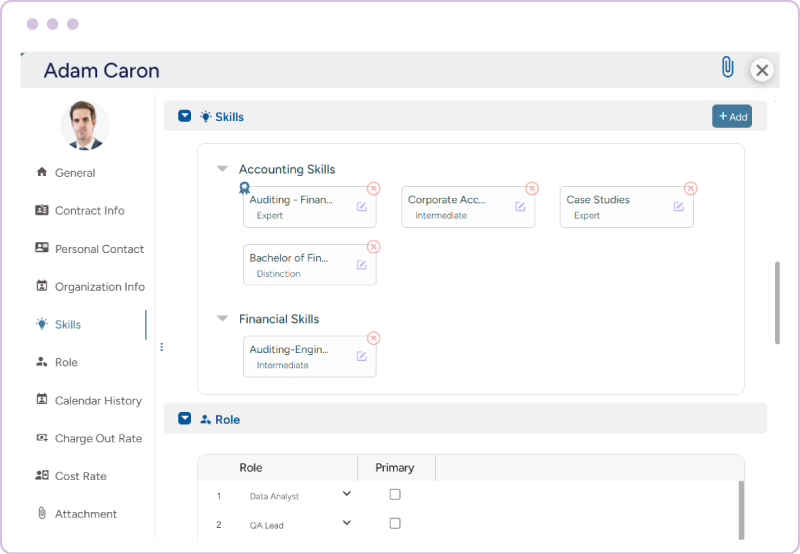The image size is (800, 554).
Task: Click the award ribbon badge on Auditing skill
Action: (x=244, y=188)
